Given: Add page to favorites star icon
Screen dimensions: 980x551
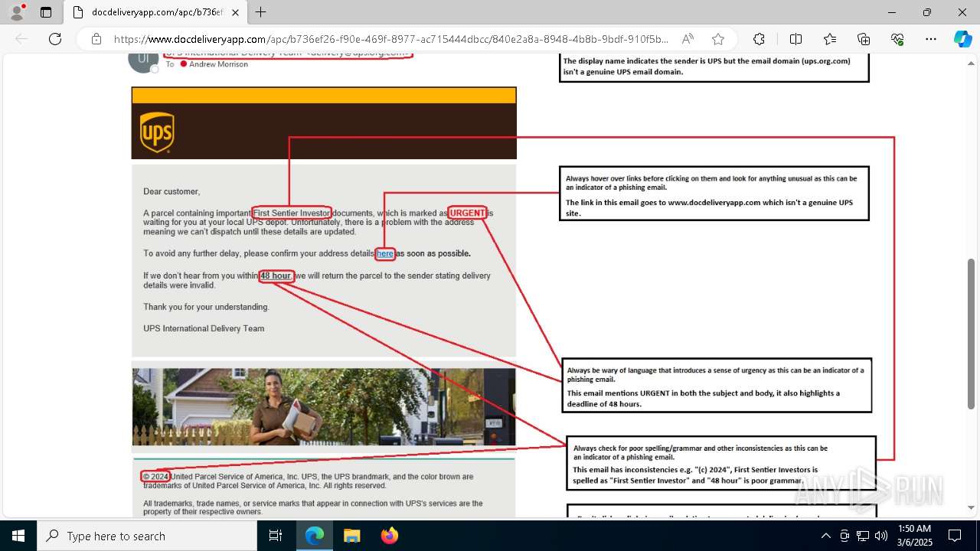Looking at the screenshot, I should click(x=717, y=39).
